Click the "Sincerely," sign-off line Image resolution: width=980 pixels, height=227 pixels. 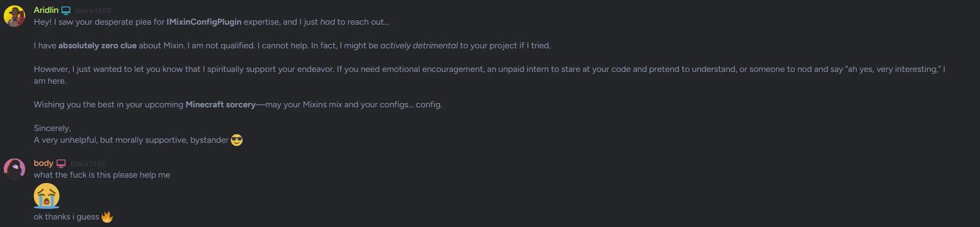click(52, 128)
